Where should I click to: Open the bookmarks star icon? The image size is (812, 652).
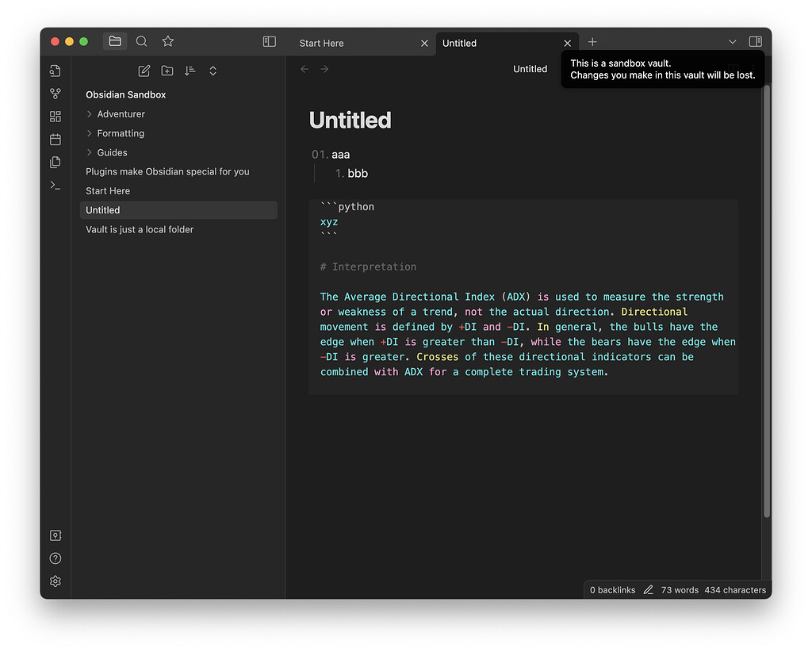coord(167,41)
